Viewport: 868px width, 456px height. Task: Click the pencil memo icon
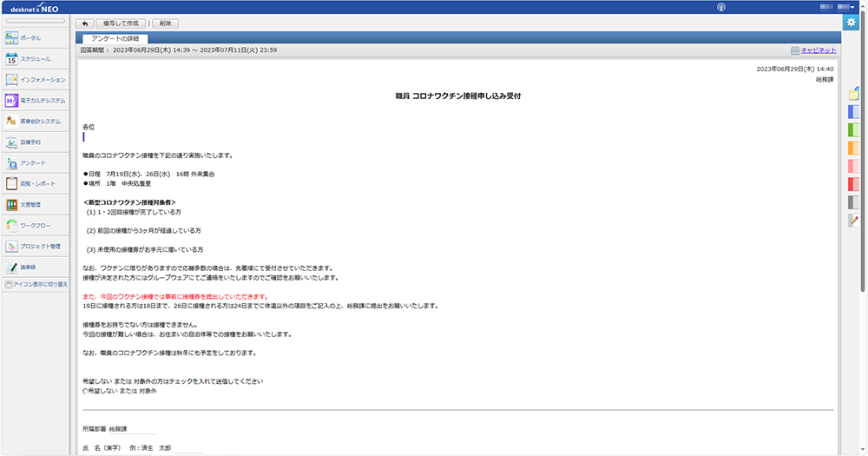tap(854, 220)
